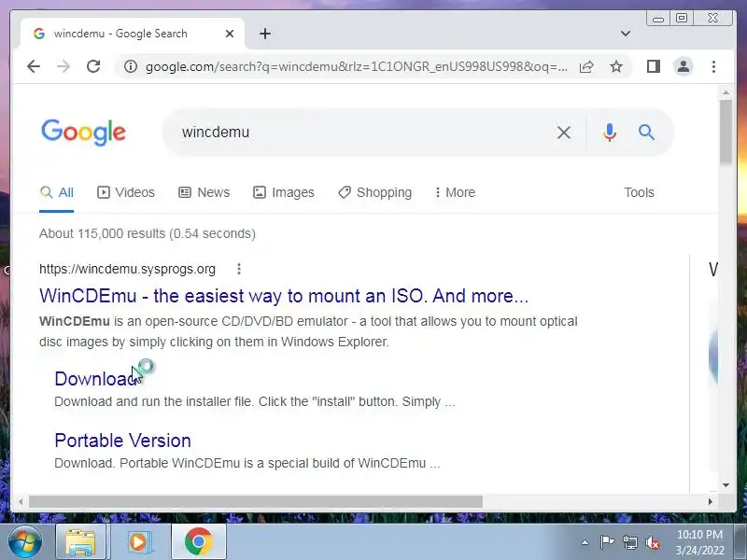Viewport: 747px width, 560px height.
Task: Open the Portable Version sitelink
Action: tap(122, 441)
